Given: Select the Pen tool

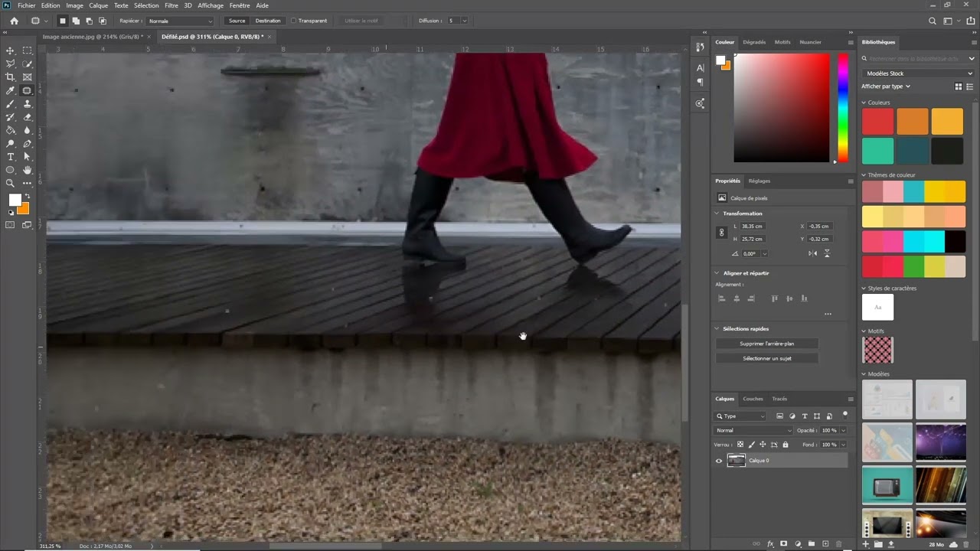Looking at the screenshot, I should pos(28,143).
